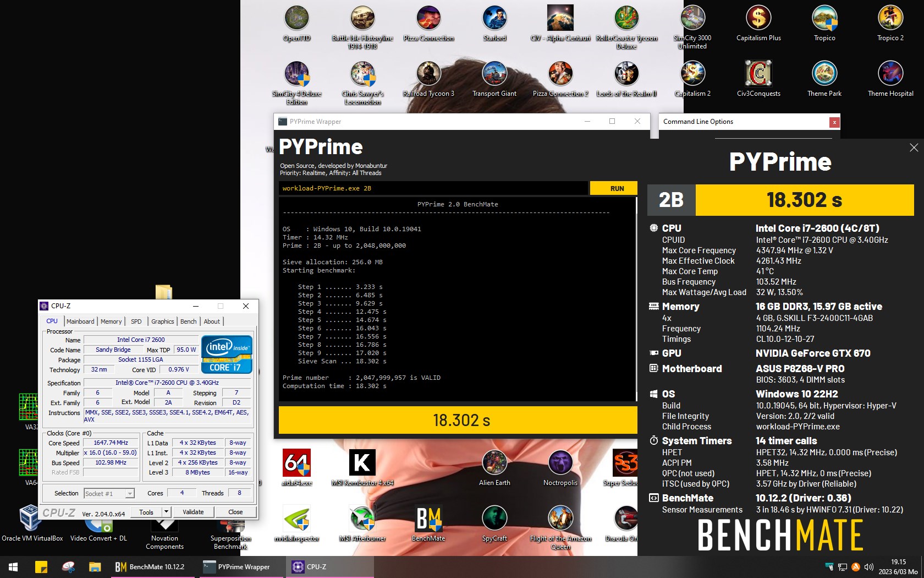Open Lords of the Realm II icon
Image resolution: width=924 pixels, height=578 pixels.
(x=626, y=79)
